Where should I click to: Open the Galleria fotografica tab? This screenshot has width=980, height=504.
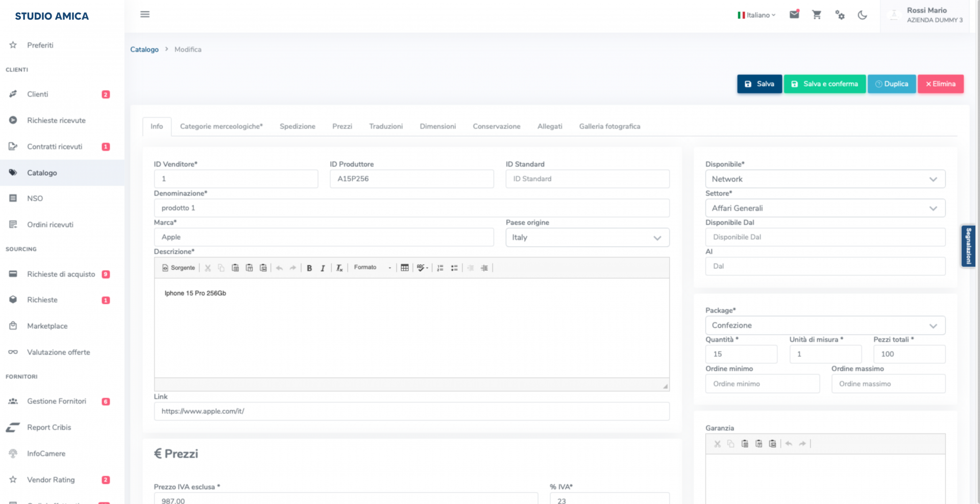[609, 127]
